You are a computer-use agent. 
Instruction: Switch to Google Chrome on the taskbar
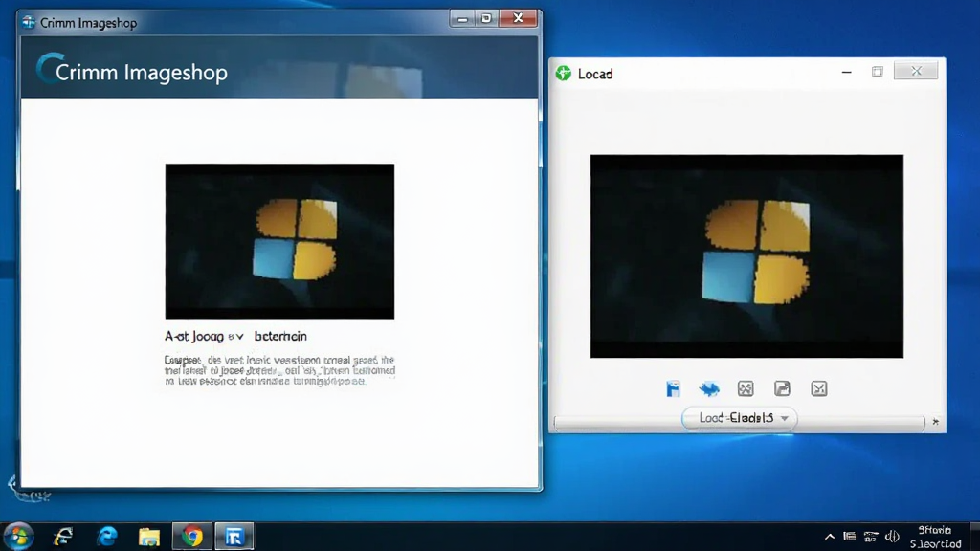tap(192, 537)
